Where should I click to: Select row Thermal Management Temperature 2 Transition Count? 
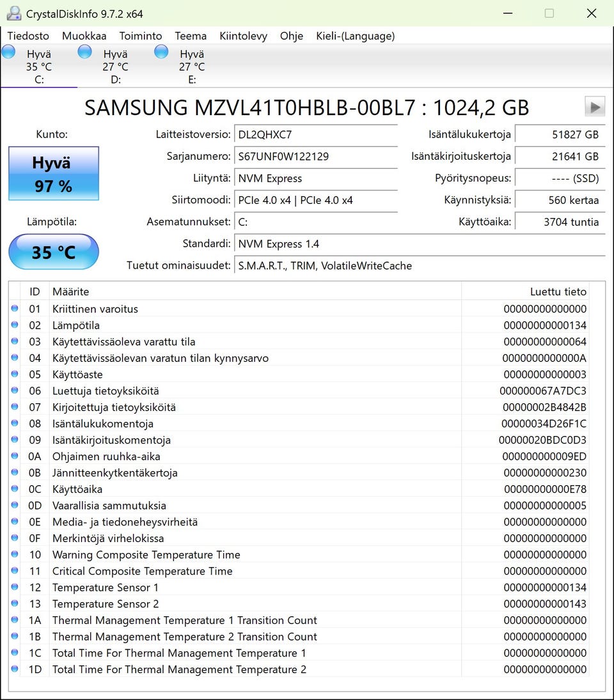[x=299, y=637]
